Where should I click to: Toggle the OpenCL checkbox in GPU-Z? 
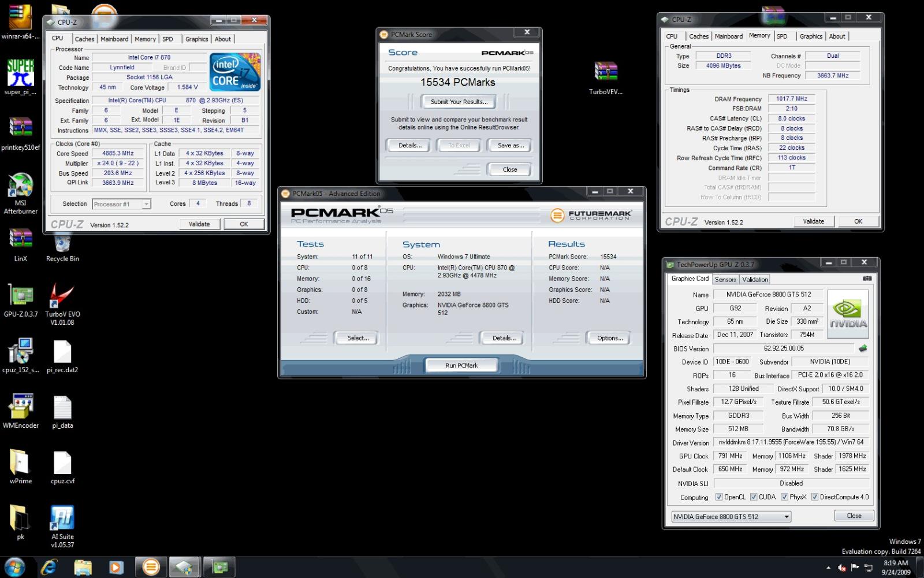point(719,497)
